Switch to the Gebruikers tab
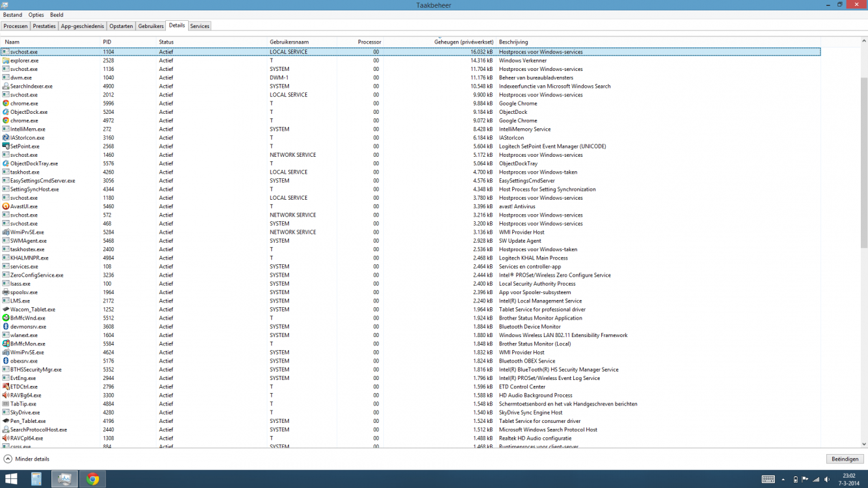Screen dimensions: 868x488 click(151, 26)
